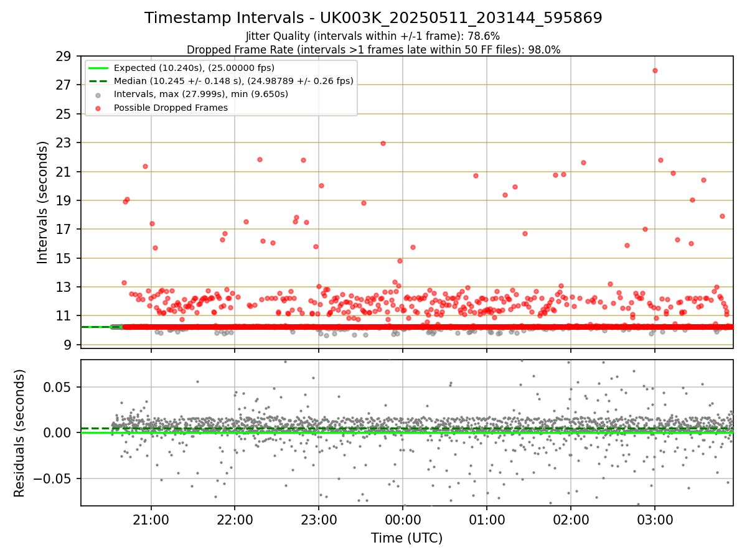Click the grey Intervals dot marker in legend
747x560 pixels.
98,95
